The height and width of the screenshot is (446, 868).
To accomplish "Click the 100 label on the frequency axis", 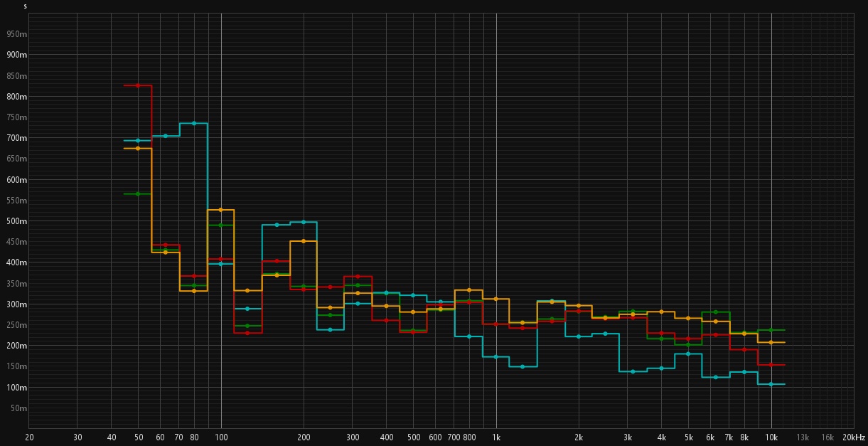I will point(221,437).
